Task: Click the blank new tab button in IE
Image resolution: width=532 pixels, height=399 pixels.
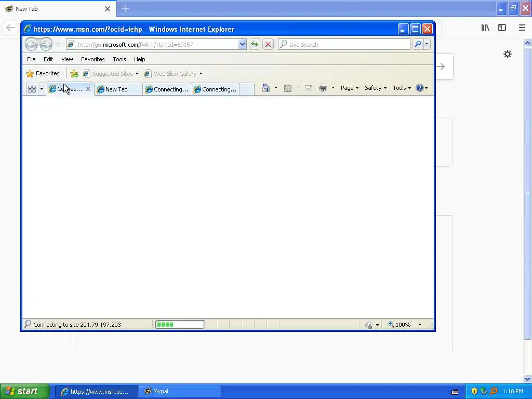Action: tap(247, 89)
